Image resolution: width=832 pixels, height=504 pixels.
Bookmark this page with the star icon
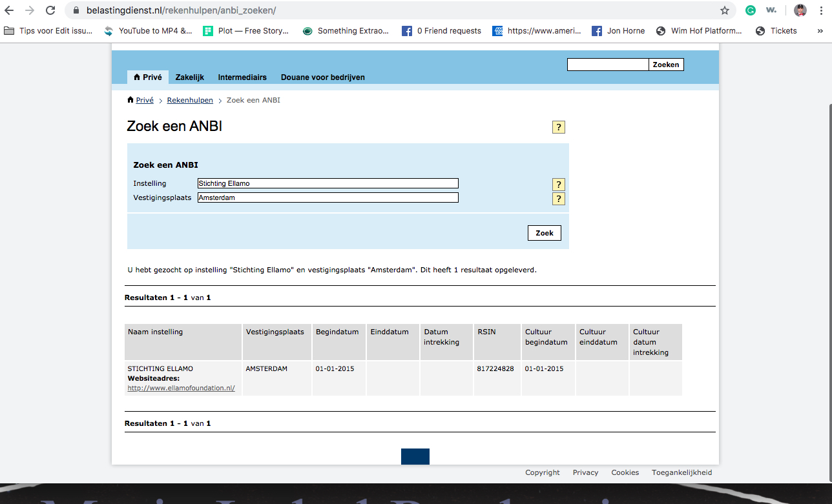click(x=725, y=10)
